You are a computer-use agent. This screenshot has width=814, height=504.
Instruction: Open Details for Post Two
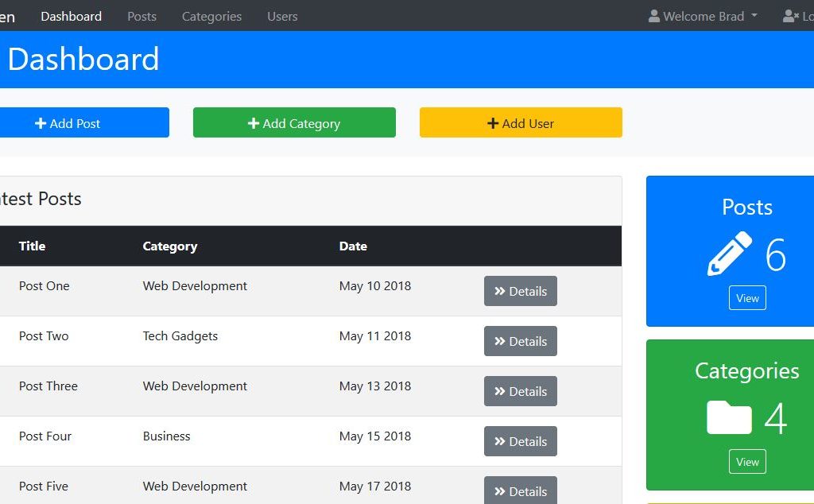click(521, 341)
